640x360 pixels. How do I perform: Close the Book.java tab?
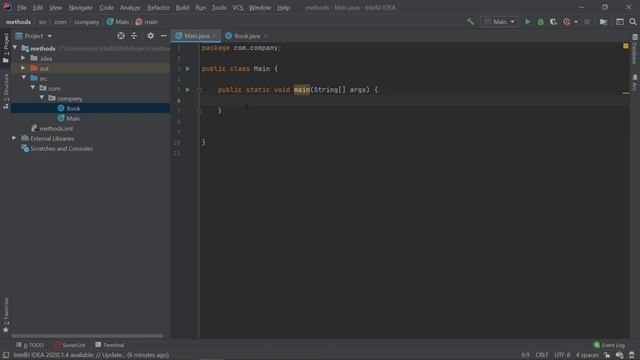266,36
